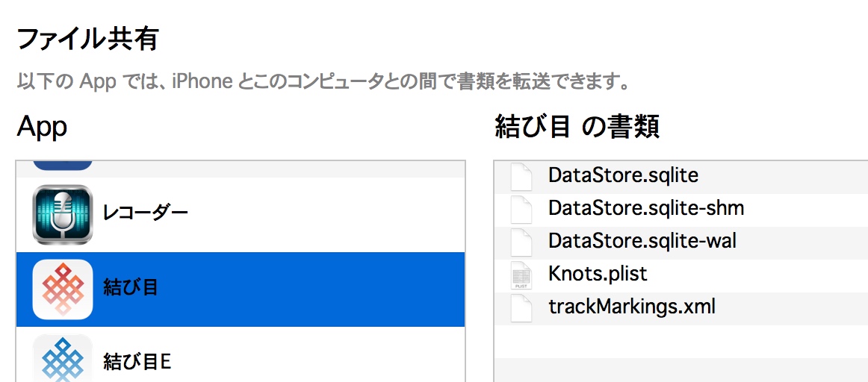This screenshot has height=382, width=868.
Task: Click the Knots.plist file icon
Action: pos(521,275)
